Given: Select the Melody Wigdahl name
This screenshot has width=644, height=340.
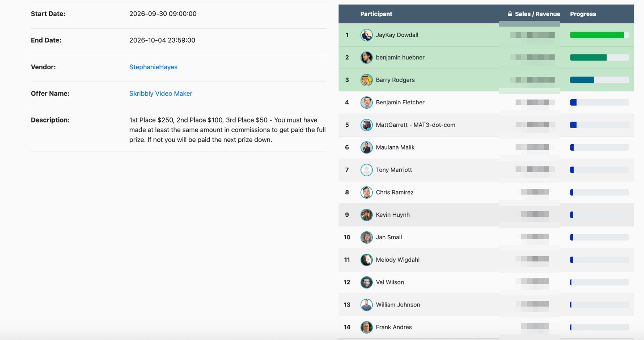Looking at the screenshot, I should click(x=398, y=260).
